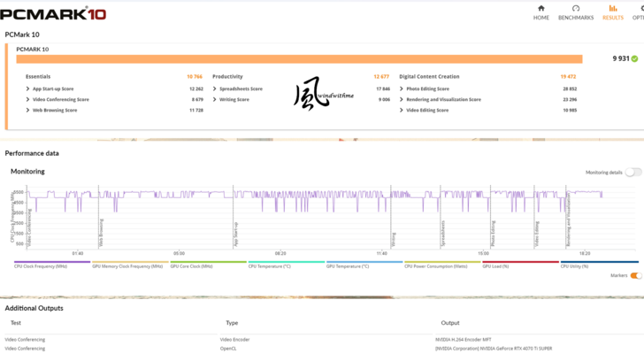
Task: Click the orange overall score bar
Action: click(299, 58)
